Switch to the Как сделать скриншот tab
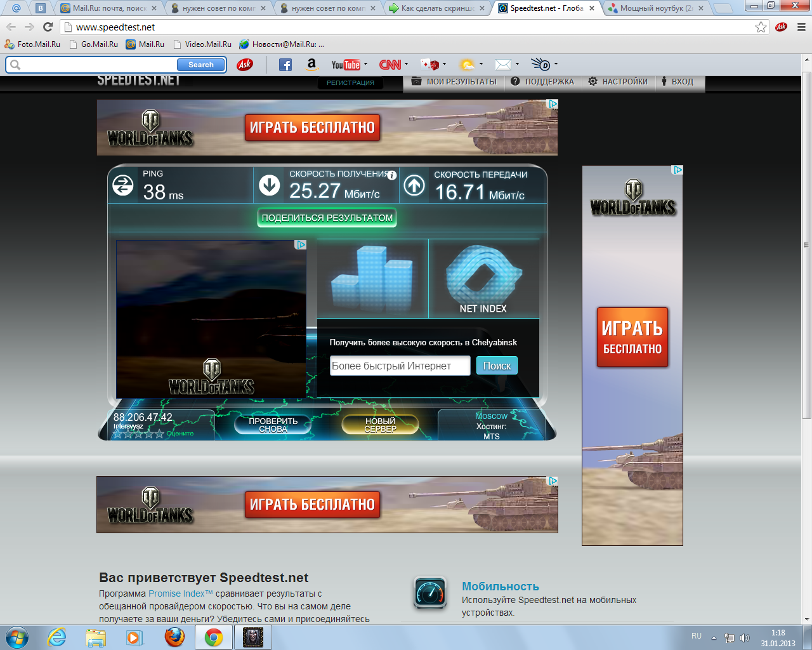This screenshot has height=650, width=812. click(x=438, y=8)
